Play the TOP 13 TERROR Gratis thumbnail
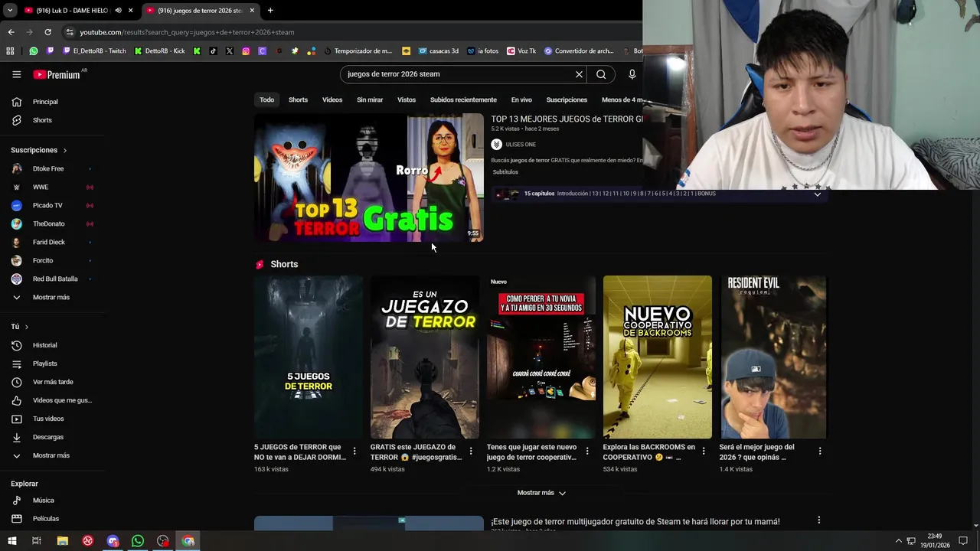 [369, 178]
